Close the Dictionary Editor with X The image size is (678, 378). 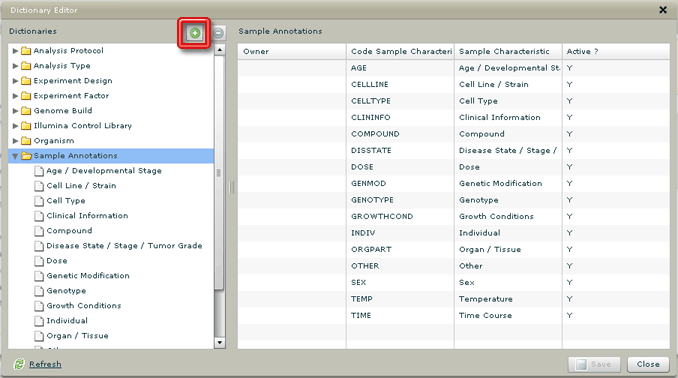(663, 10)
